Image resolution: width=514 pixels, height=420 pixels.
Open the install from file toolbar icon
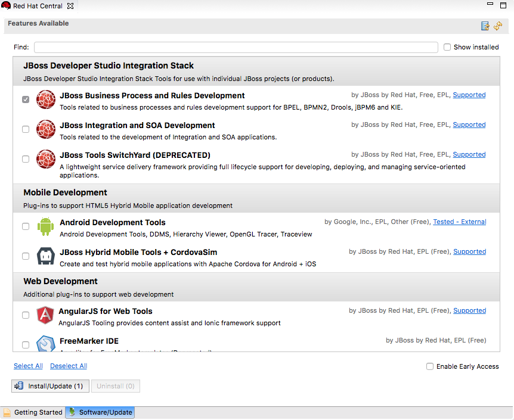point(485,26)
